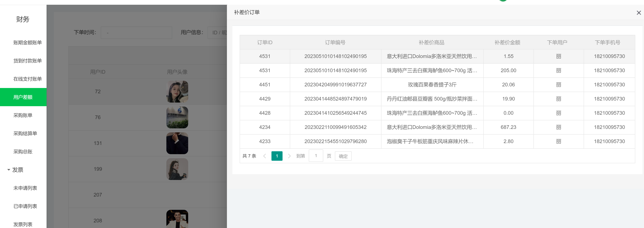Image resolution: width=644 pixels, height=228 pixels.
Task: Open 已申请列表 under 发票
Action: [x=25, y=206]
